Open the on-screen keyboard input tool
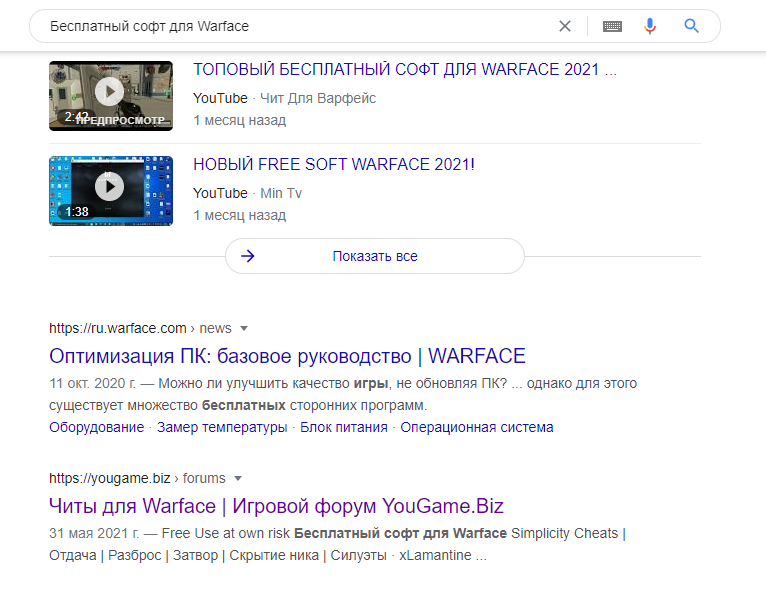This screenshot has width=766, height=601. (612, 26)
